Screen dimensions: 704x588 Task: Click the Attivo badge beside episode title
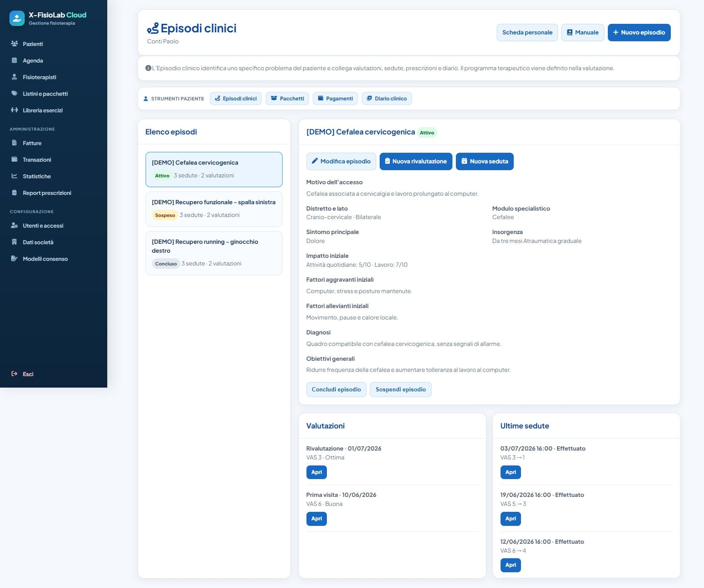pyautogui.click(x=427, y=133)
